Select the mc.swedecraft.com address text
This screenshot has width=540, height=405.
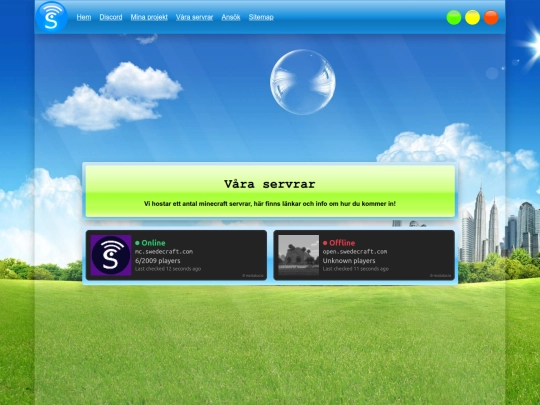click(x=164, y=252)
